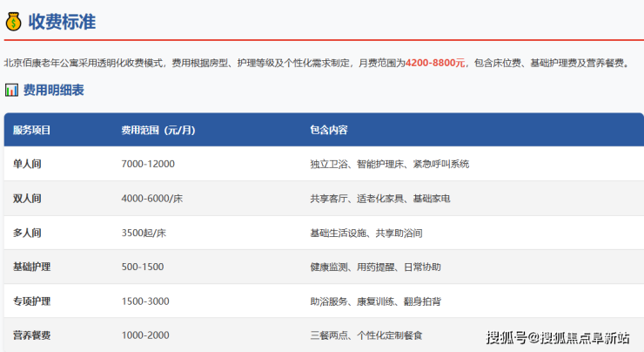This screenshot has height=352, width=644.
Task: Click the 4000-6000/床 price cell
Action: pos(151,199)
